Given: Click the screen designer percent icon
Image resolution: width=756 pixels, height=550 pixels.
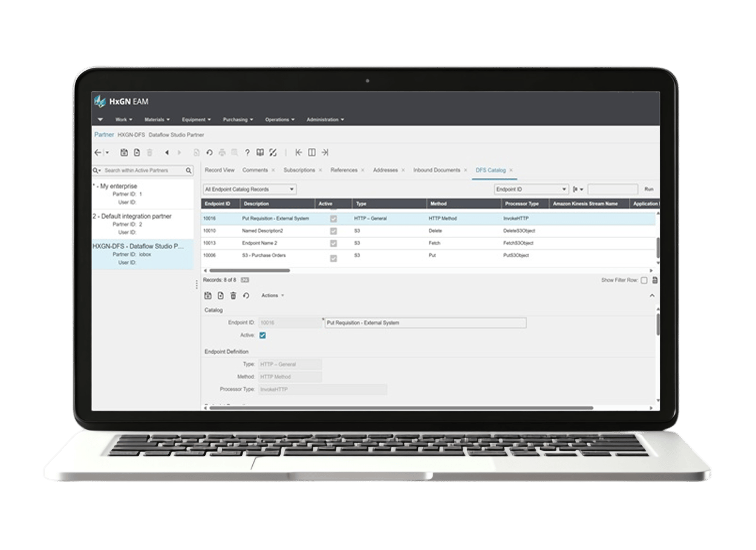Looking at the screenshot, I should 273,152.
